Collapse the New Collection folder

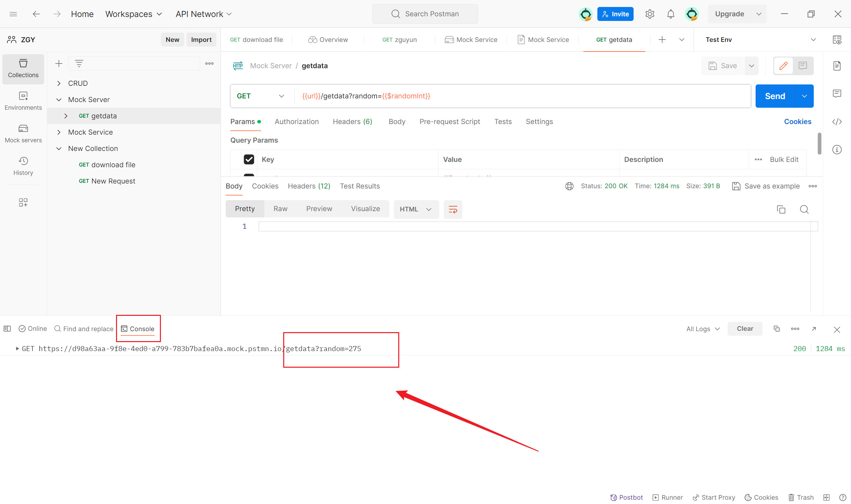pyautogui.click(x=59, y=149)
